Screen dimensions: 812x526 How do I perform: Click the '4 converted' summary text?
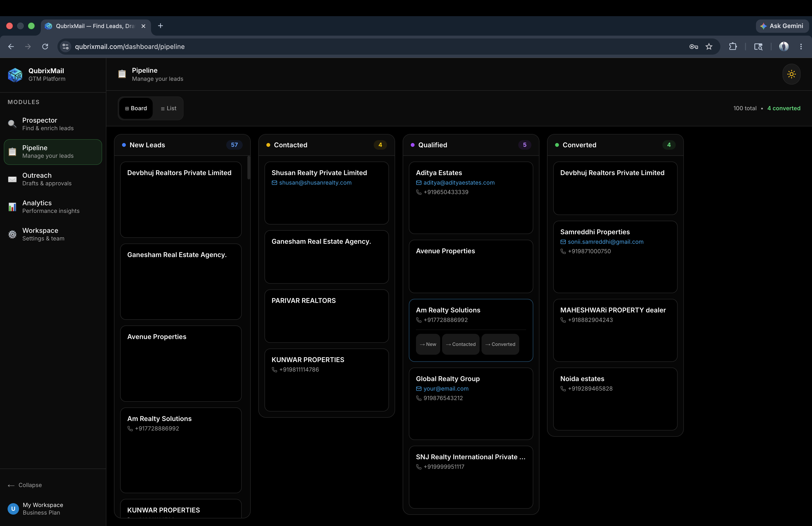point(784,108)
